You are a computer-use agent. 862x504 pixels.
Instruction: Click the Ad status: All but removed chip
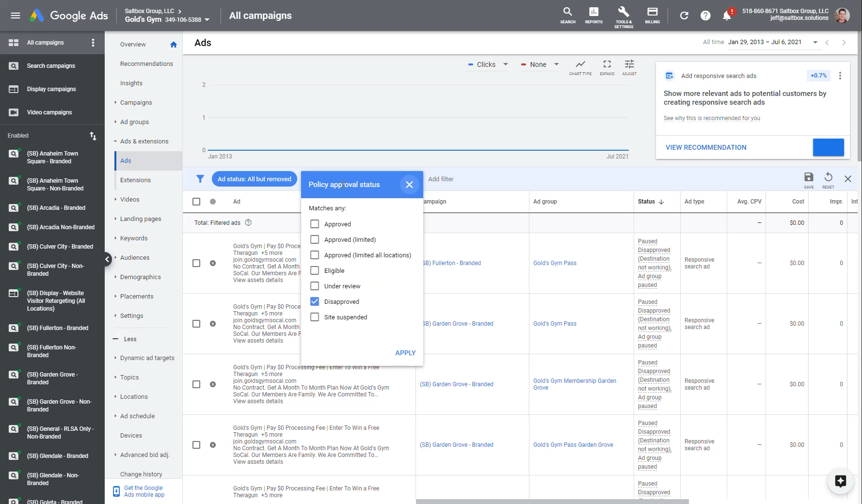pyautogui.click(x=255, y=179)
